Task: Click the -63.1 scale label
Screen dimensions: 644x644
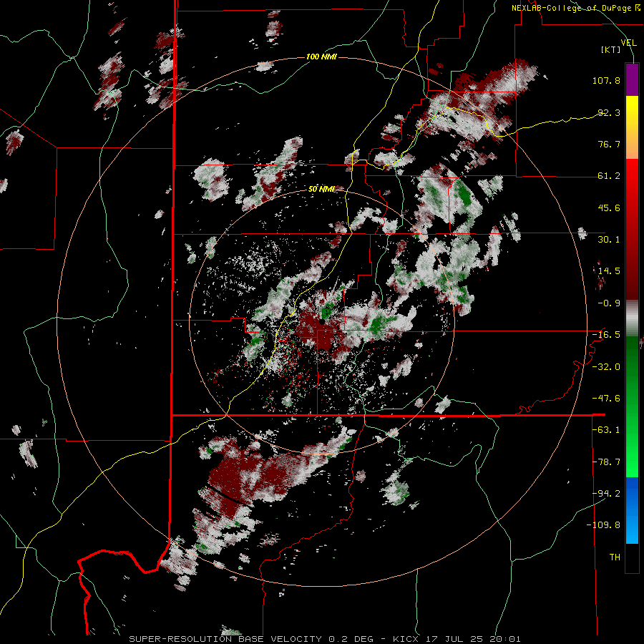Action: [606, 430]
